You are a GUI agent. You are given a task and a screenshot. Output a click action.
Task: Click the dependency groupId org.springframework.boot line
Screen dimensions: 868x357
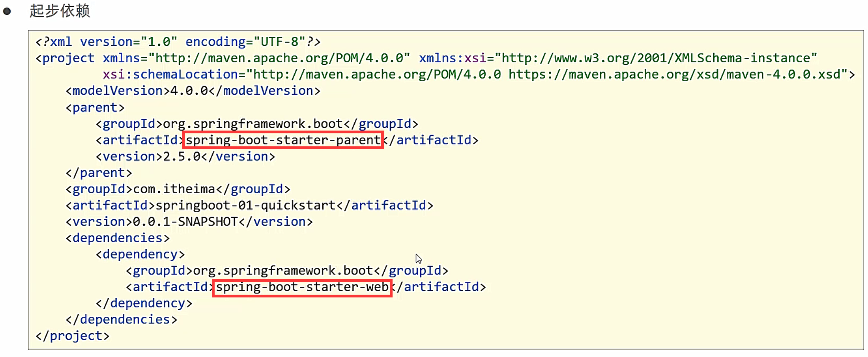[287, 271]
